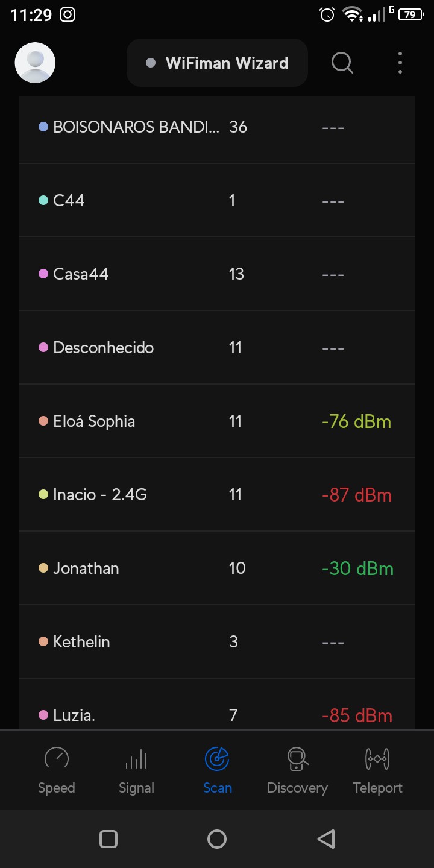Select the Casa44 network row

pyautogui.click(x=217, y=274)
